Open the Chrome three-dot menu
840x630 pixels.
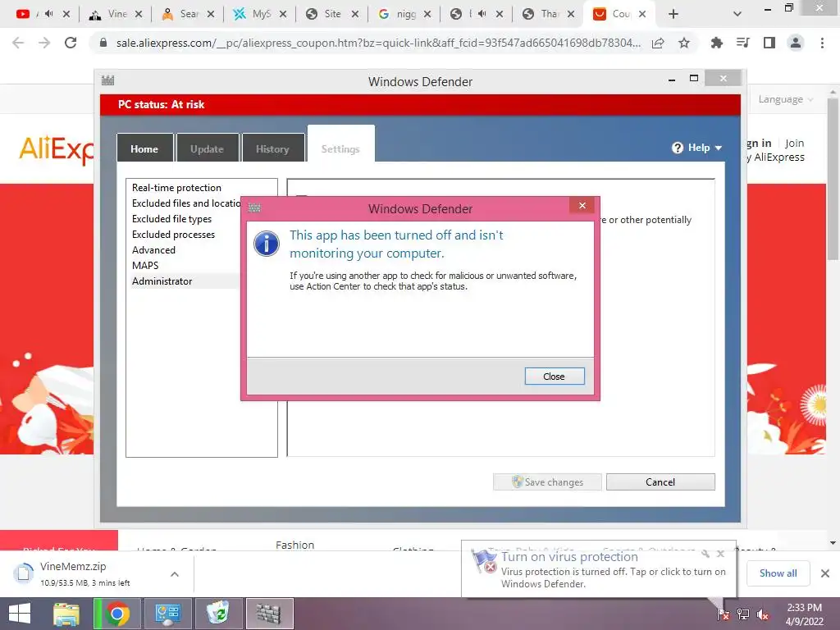coord(822,43)
